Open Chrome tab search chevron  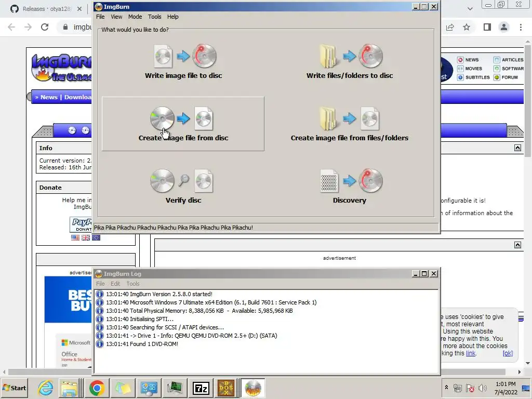pos(470,9)
